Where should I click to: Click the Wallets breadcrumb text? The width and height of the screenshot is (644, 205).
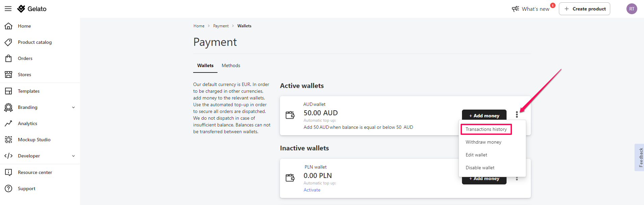(244, 26)
